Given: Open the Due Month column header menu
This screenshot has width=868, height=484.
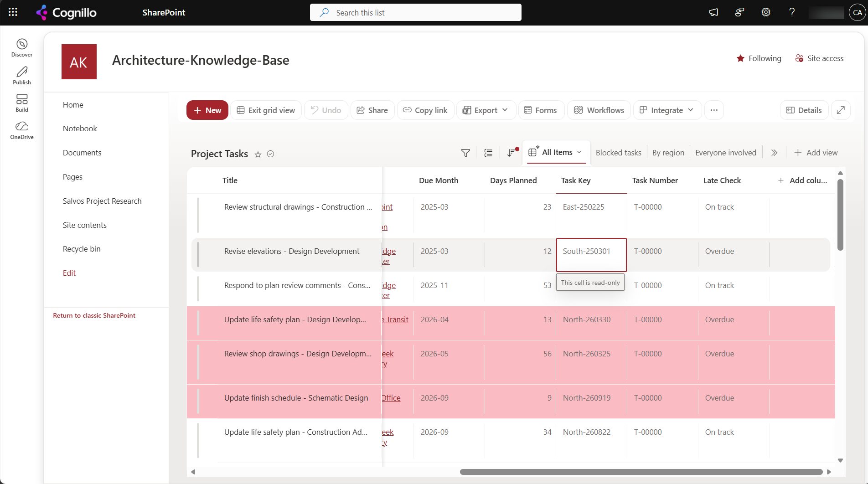Looking at the screenshot, I should (x=449, y=180).
